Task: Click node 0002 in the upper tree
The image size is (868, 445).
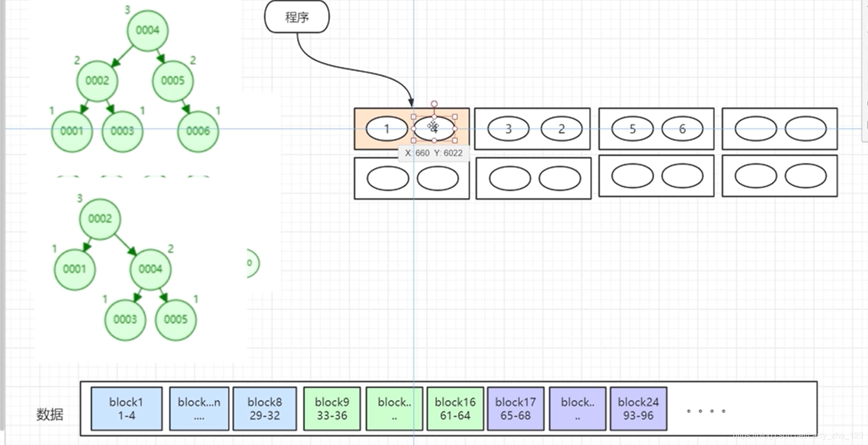Action: click(x=97, y=81)
